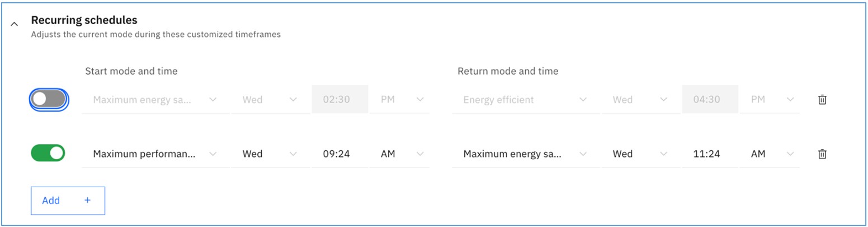
Task: Click the 09:24 start time field
Action: tap(340, 154)
